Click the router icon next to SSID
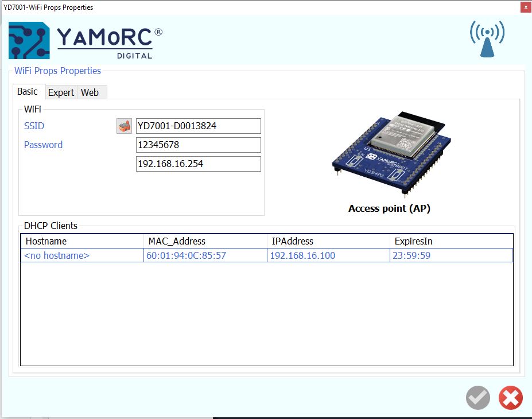The image size is (532, 419). pyautogui.click(x=124, y=126)
